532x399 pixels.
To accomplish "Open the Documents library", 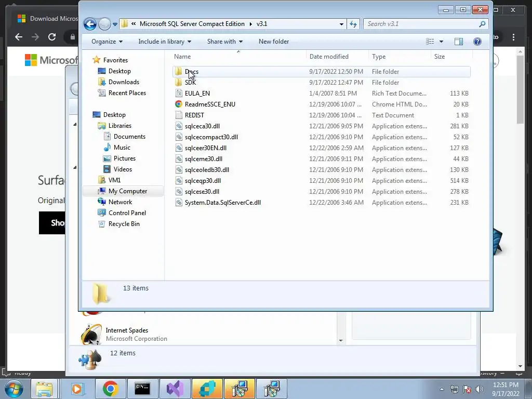I will coord(129,137).
